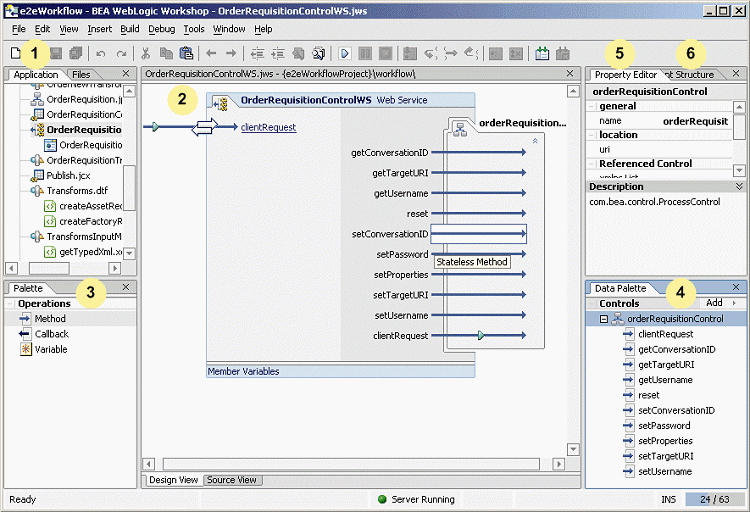Start debugging with the Start icon
Image resolution: width=750 pixels, height=512 pixels.
click(x=344, y=53)
